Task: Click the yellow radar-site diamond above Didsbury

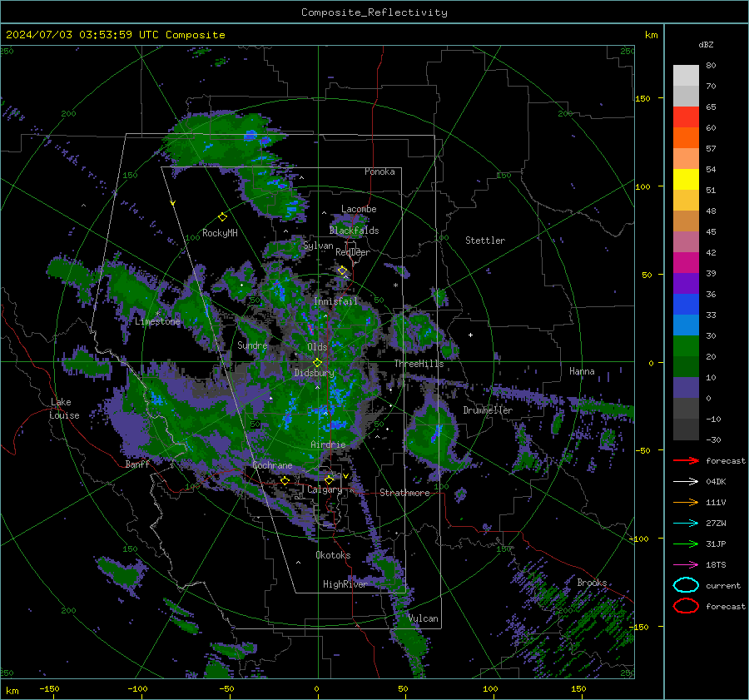Action: (317, 363)
